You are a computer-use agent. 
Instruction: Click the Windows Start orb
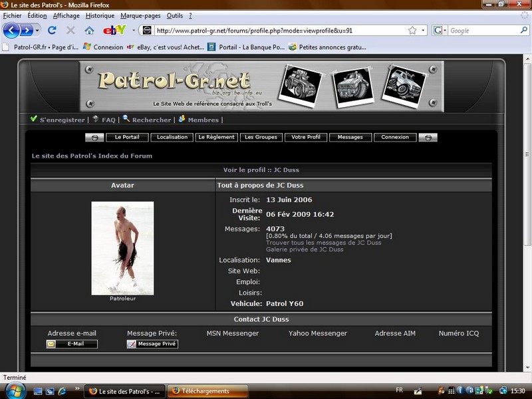click(x=14, y=391)
